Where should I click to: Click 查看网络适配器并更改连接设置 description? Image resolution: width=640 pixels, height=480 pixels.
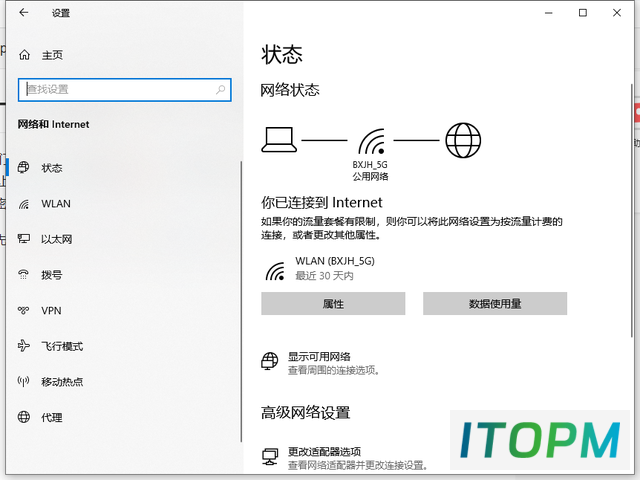358,465
